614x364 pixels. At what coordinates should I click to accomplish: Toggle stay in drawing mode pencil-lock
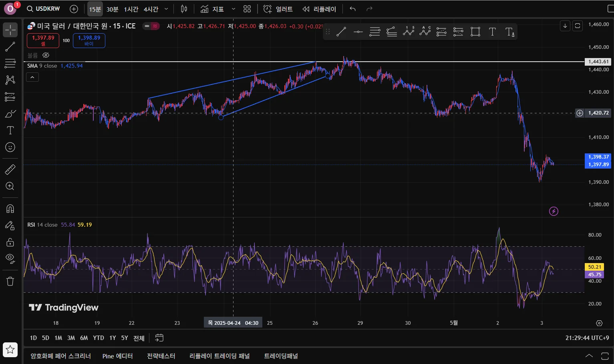10,225
